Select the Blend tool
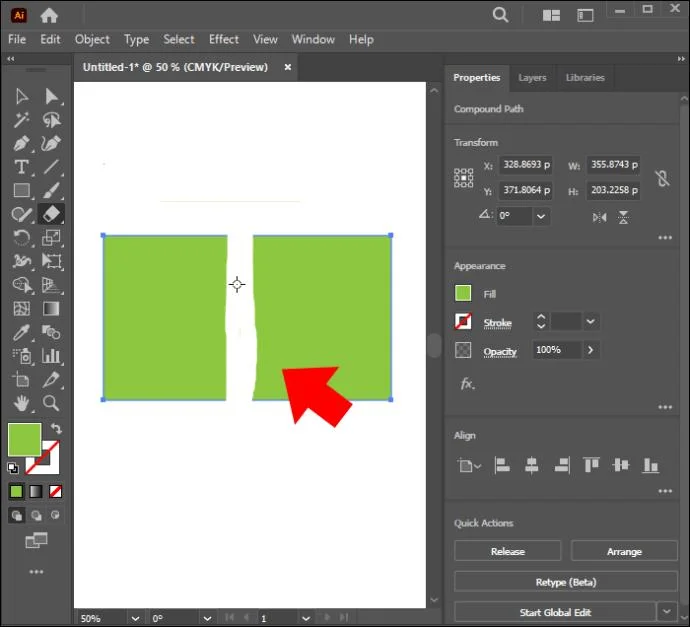This screenshot has height=627, width=690. coord(51,333)
